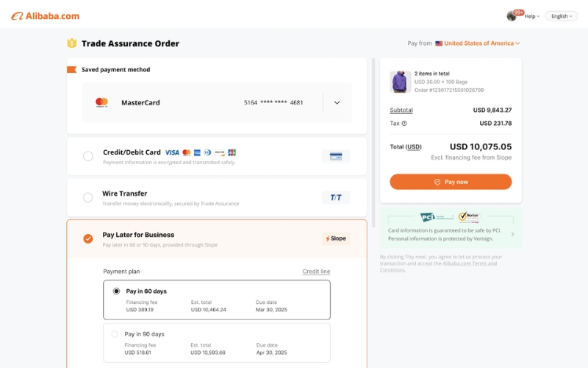This screenshot has height=368, width=588.
Task: Select the Pay in 60 days plan
Action: coord(116,291)
